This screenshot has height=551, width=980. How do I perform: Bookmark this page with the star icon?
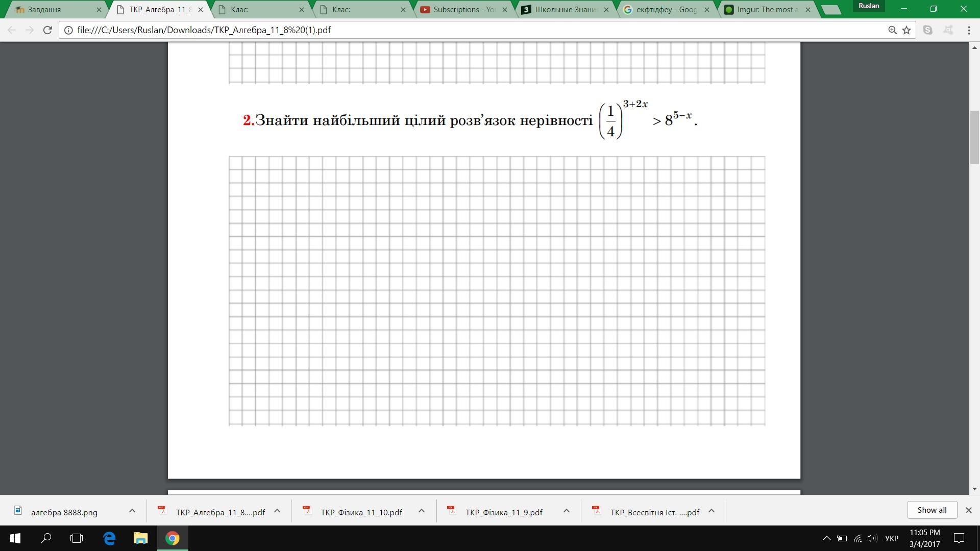point(906,30)
